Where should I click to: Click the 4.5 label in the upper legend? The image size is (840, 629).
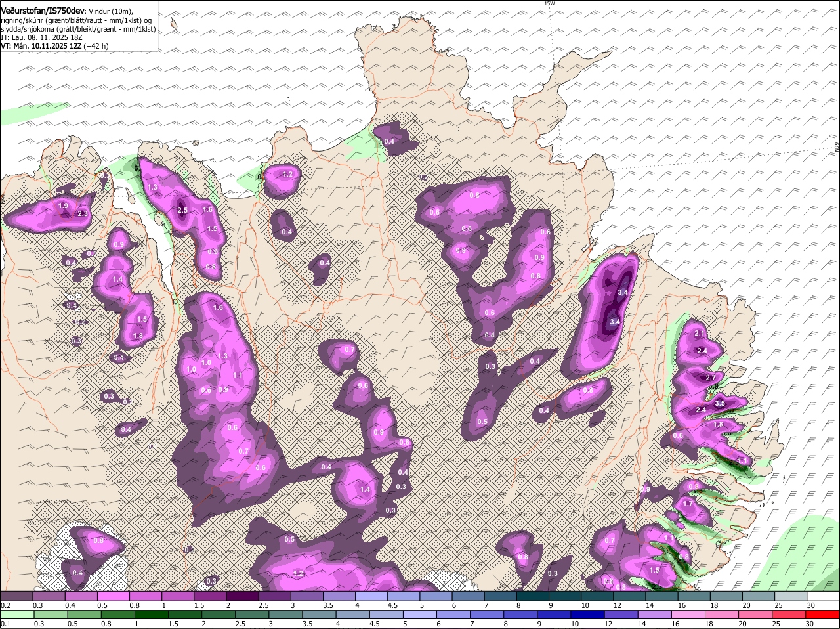coord(392,605)
